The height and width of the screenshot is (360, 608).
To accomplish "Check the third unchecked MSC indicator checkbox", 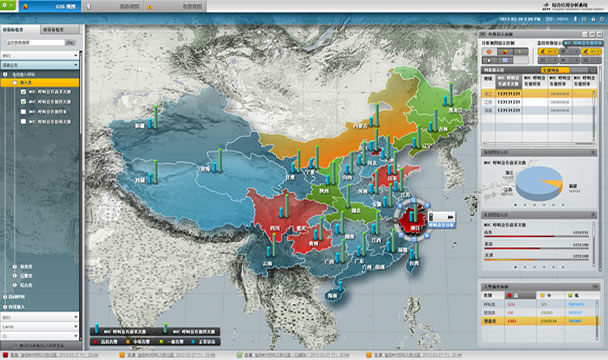I will point(23,112).
